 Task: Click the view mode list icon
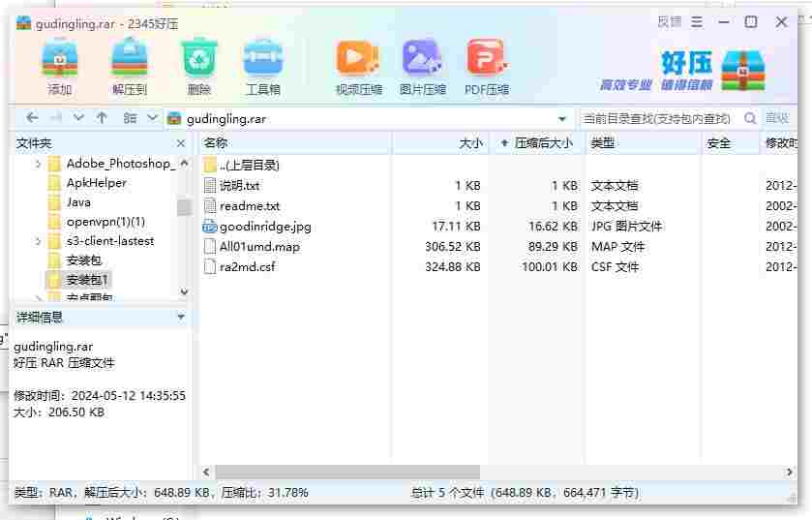point(130,118)
